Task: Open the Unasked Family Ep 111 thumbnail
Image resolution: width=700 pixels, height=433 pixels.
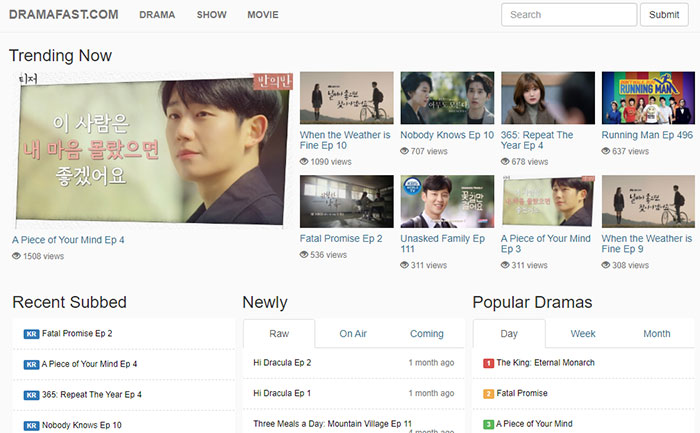Action: [x=447, y=201]
